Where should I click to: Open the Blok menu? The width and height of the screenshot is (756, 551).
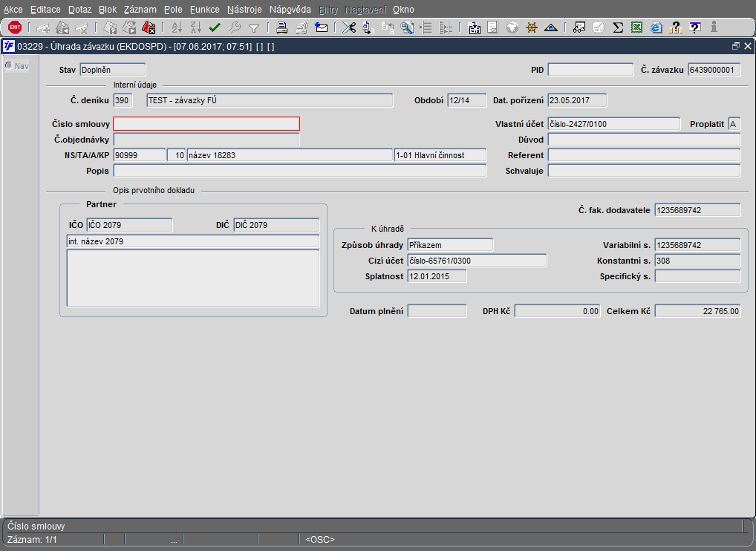pos(108,10)
